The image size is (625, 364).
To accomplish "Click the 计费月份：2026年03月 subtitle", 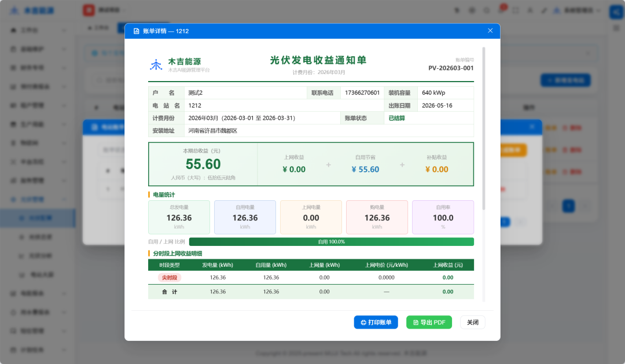I will 319,72.
